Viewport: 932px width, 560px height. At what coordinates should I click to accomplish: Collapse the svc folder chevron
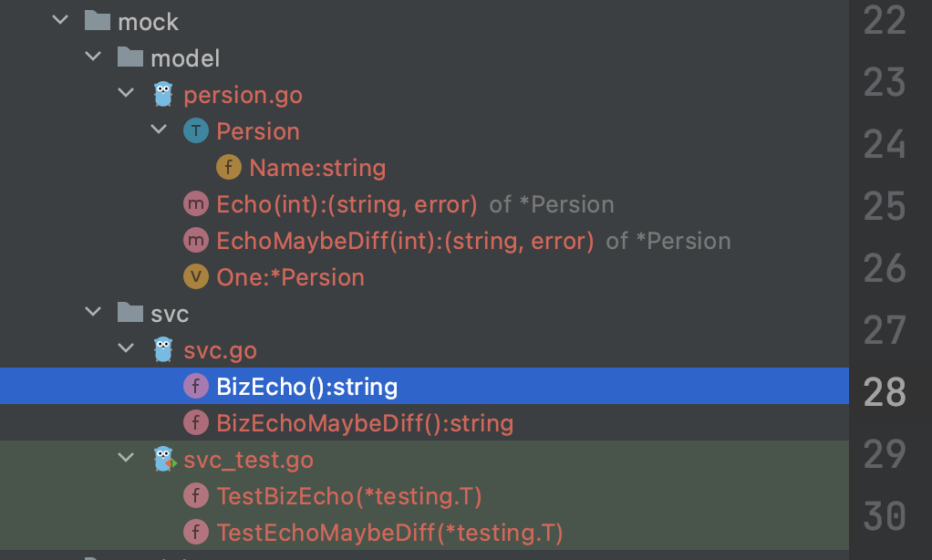(93, 312)
